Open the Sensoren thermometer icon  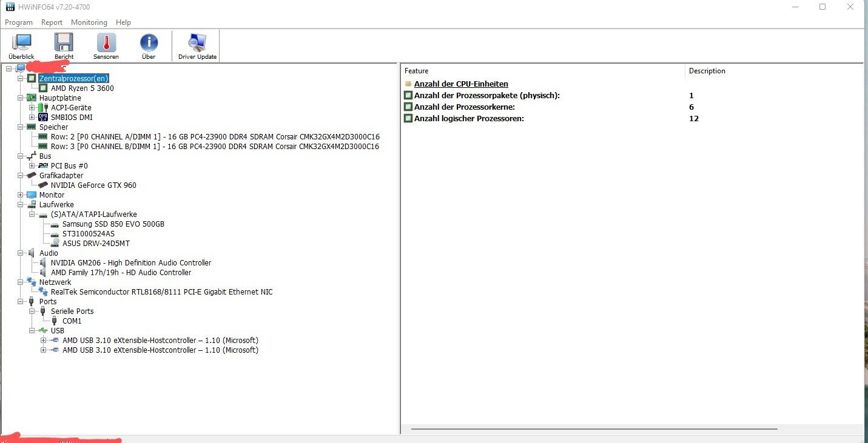tap(106, 42)
